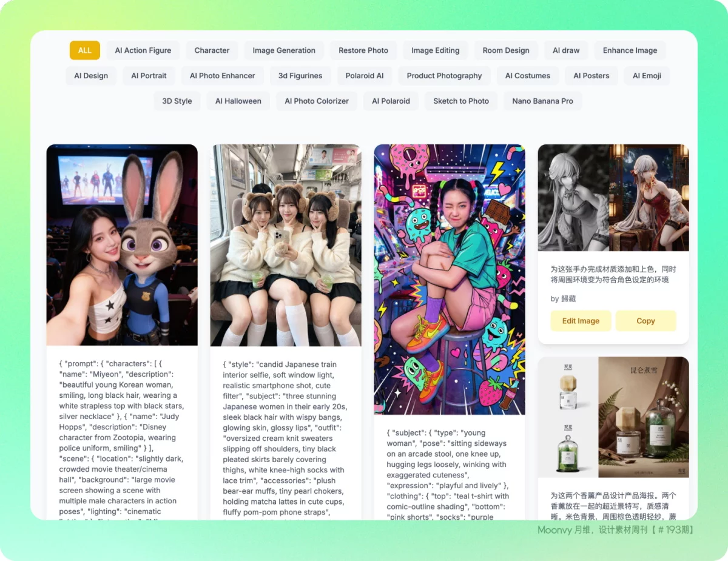The height and width of the screenshot is (561, 728).
Task: Open the perfume product poster thumbnail
Action: pos(613,417)
